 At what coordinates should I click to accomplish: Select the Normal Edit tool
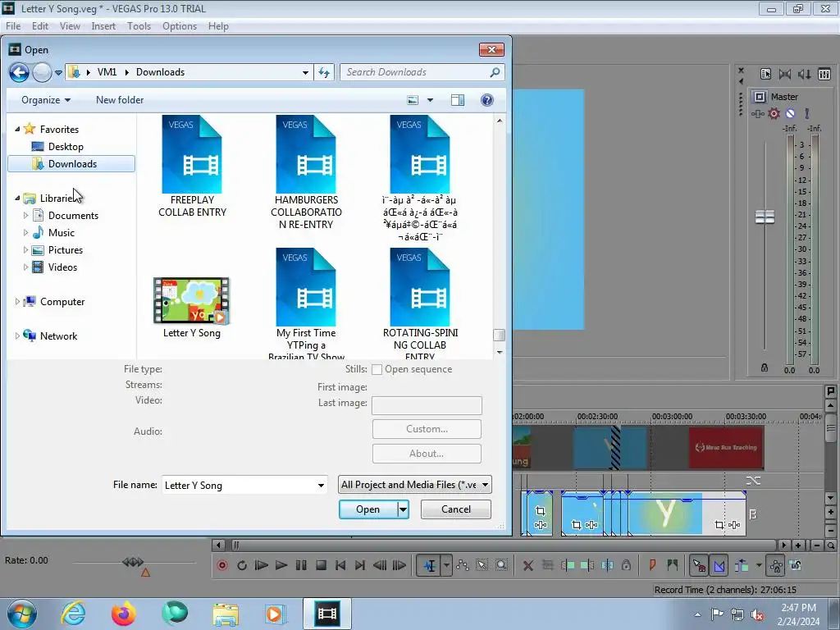pyautogui.click(x=430, y=565)
